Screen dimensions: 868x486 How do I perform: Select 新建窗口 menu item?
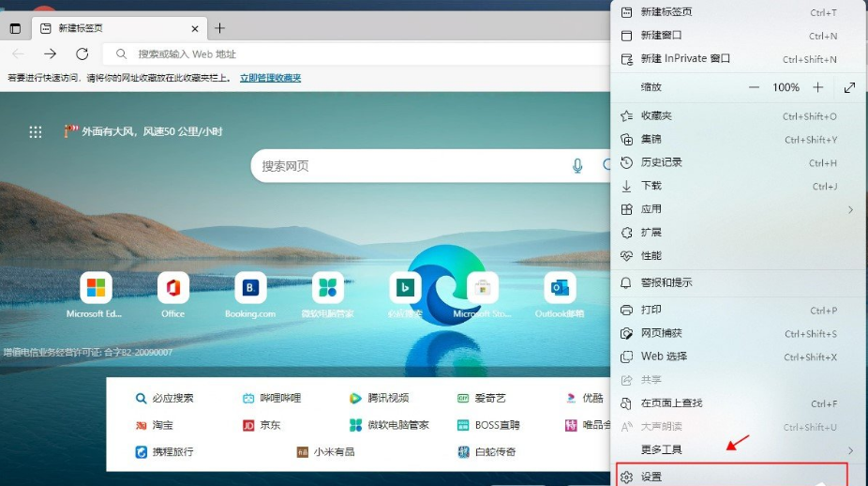[x=738, y=36]
